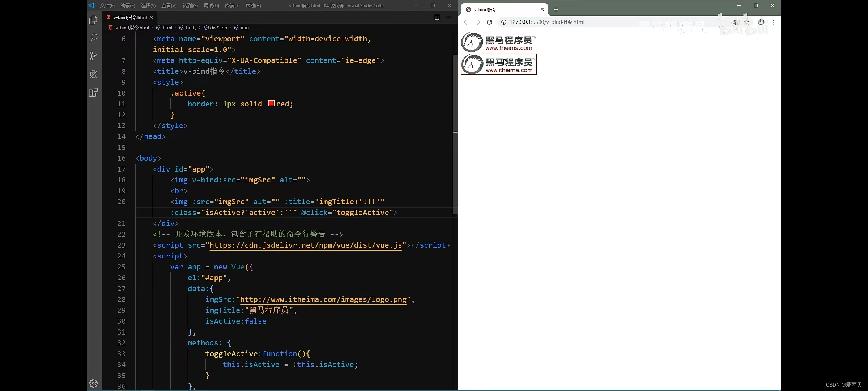868x391 pixels.
Task: Open the editor More Actions ellipsis
Action: pyautogui.click(x=448, y=17)
